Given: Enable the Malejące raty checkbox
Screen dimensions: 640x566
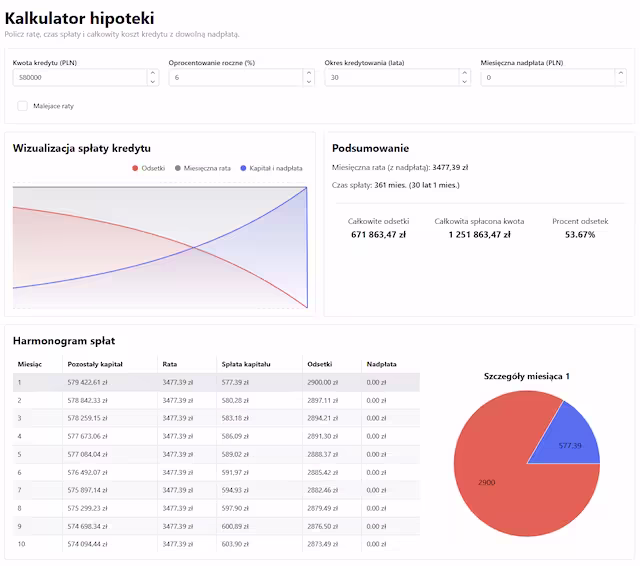Looking at the screenshot, I should [x=23, y=105].
